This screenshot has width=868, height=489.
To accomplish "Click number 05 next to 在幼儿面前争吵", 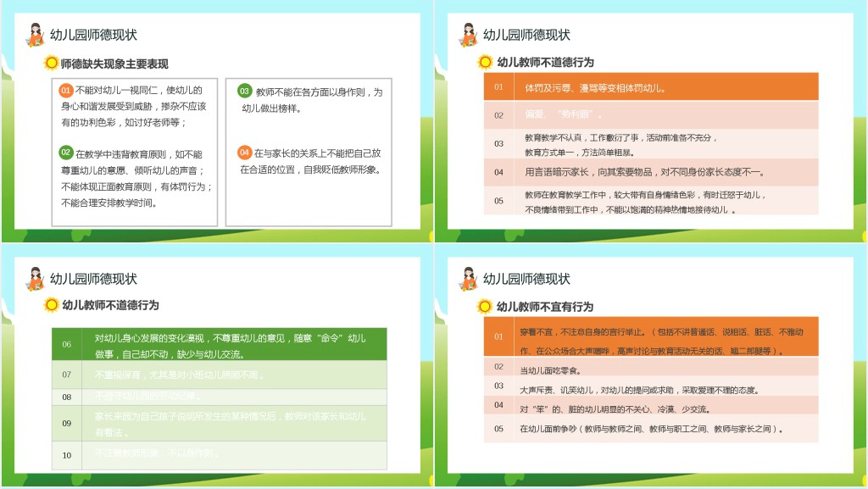I will click(498, 429).
